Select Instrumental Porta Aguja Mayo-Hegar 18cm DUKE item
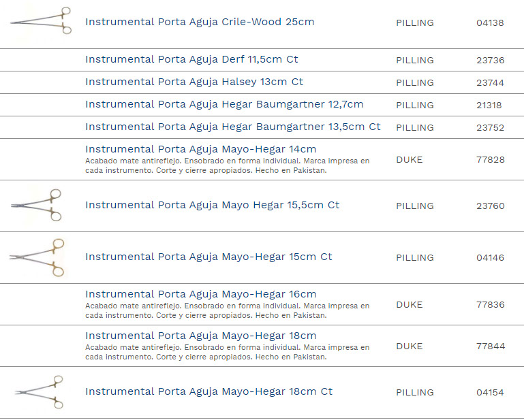524x420 pixels. (200, 336)
